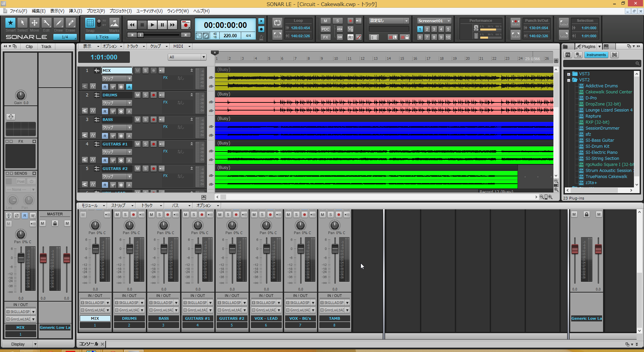Image resolution: width=644 pixels, height=352 pixels.
Task: Toggle Write automation on DRUMS track
Action: (113, 112)
